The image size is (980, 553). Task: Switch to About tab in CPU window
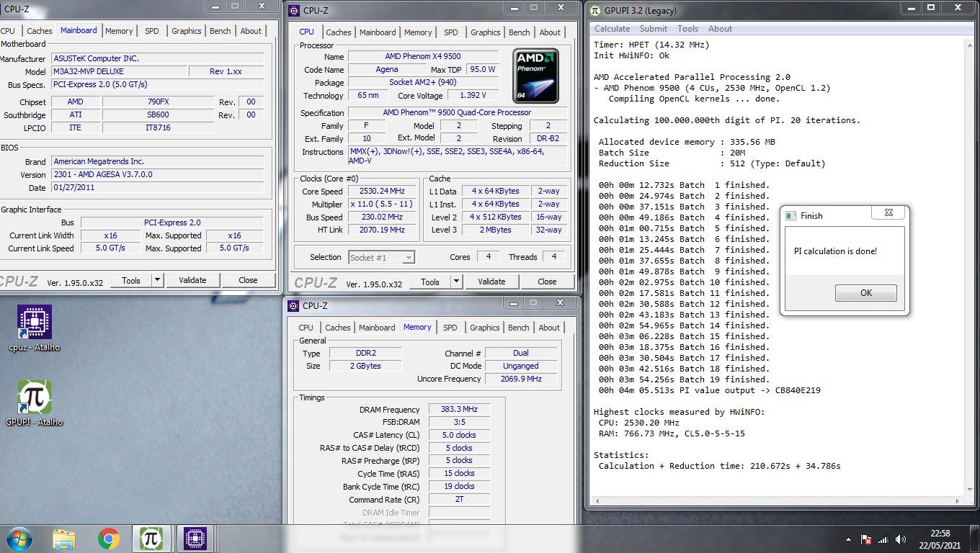550,32
